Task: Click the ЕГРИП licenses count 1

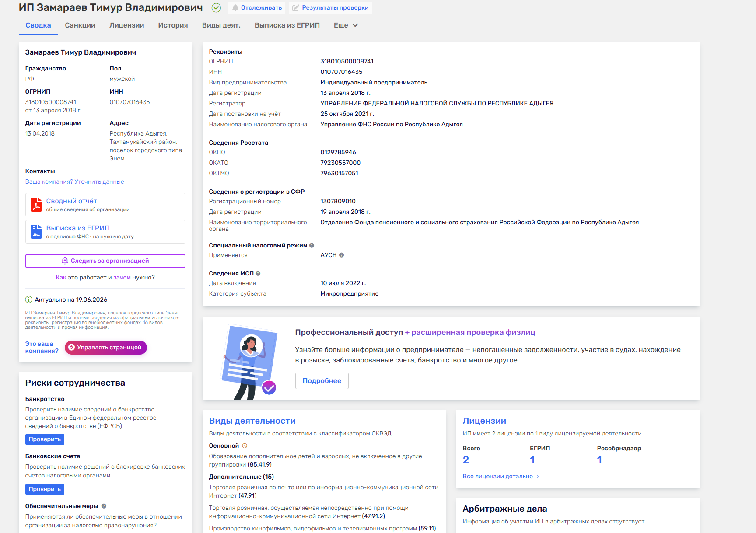Action: click(x=532, y=460)
